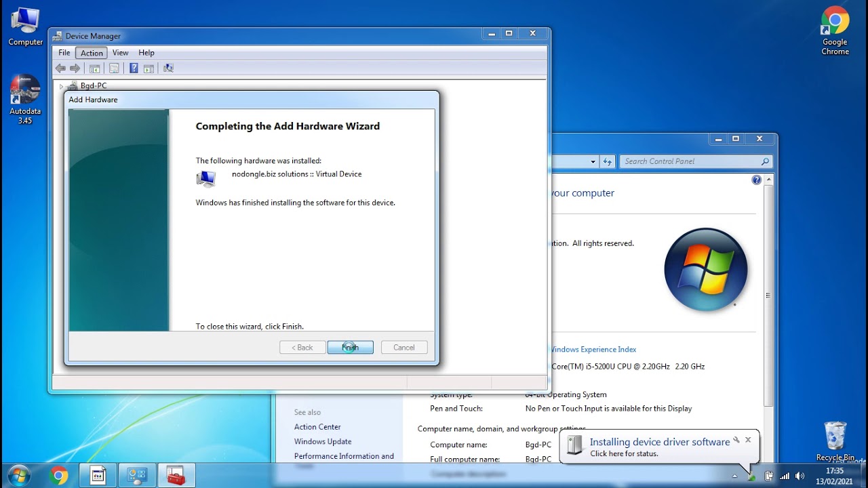
Task: Click the Show/Hide Console Tree toolbar icon
Action: (95, 68)
